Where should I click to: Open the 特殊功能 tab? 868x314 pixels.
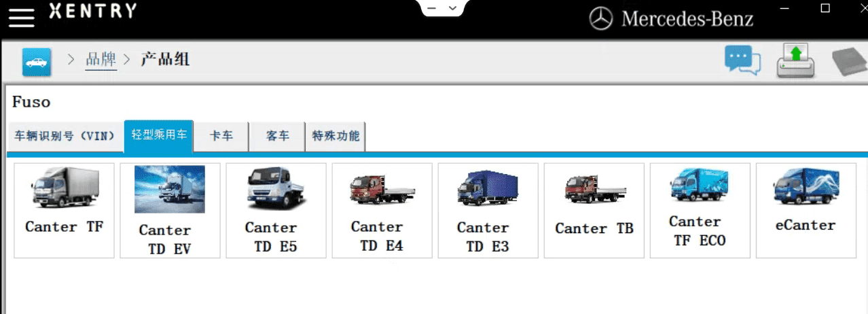[x=336, y=136]
